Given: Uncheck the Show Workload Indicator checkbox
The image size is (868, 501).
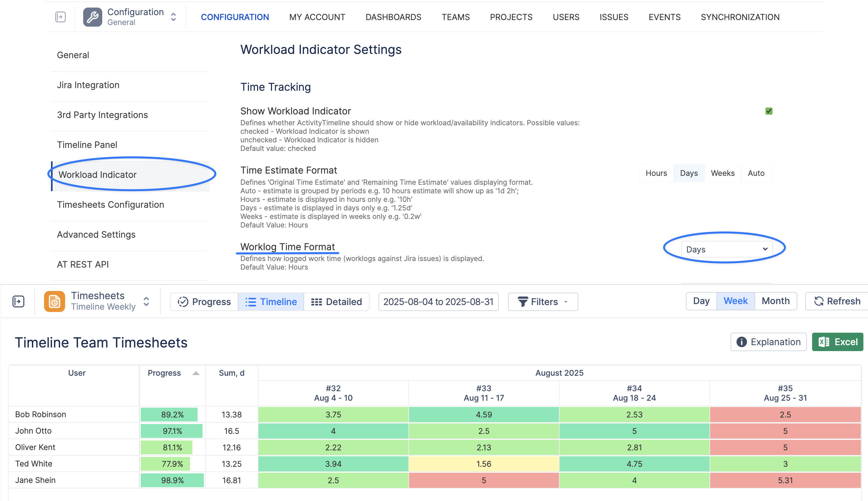Looking at the screenshot, I should click(769, 111).
